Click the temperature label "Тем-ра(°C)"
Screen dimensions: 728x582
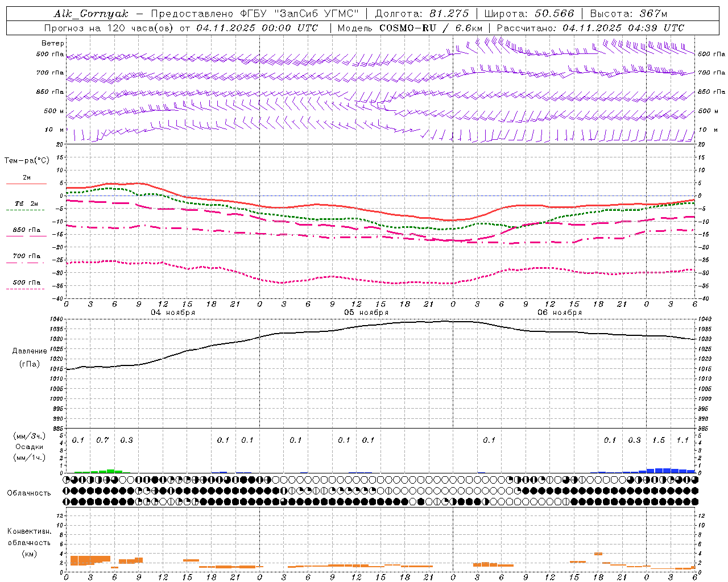pyautogui.click(x=27, y=161)
